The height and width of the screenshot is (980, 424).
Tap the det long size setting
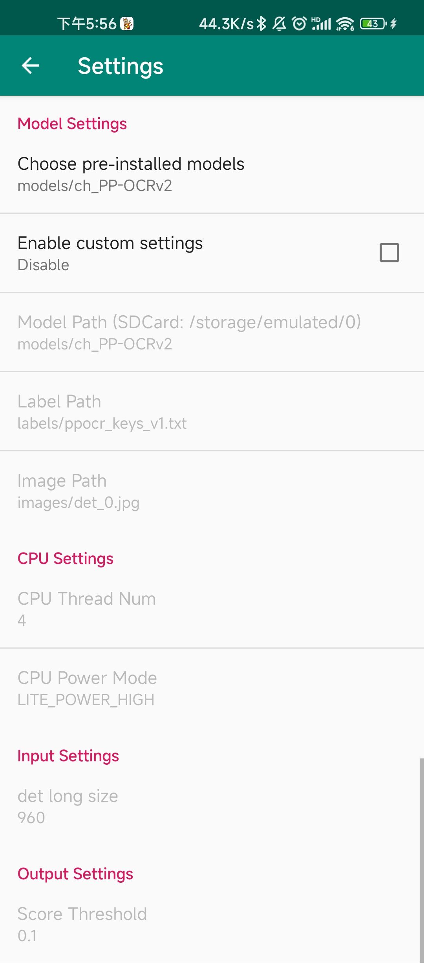click(x=68, y=806)
